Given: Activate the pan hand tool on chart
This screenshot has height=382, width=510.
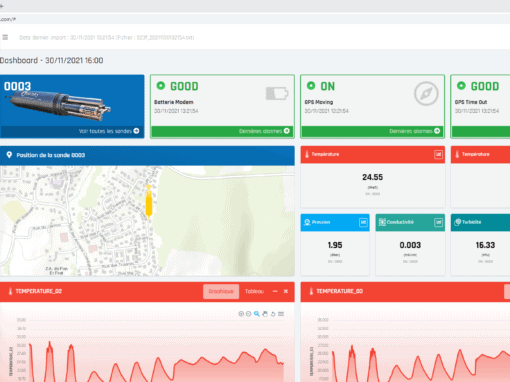Looking at the screenshot, I should pos(265,314).
